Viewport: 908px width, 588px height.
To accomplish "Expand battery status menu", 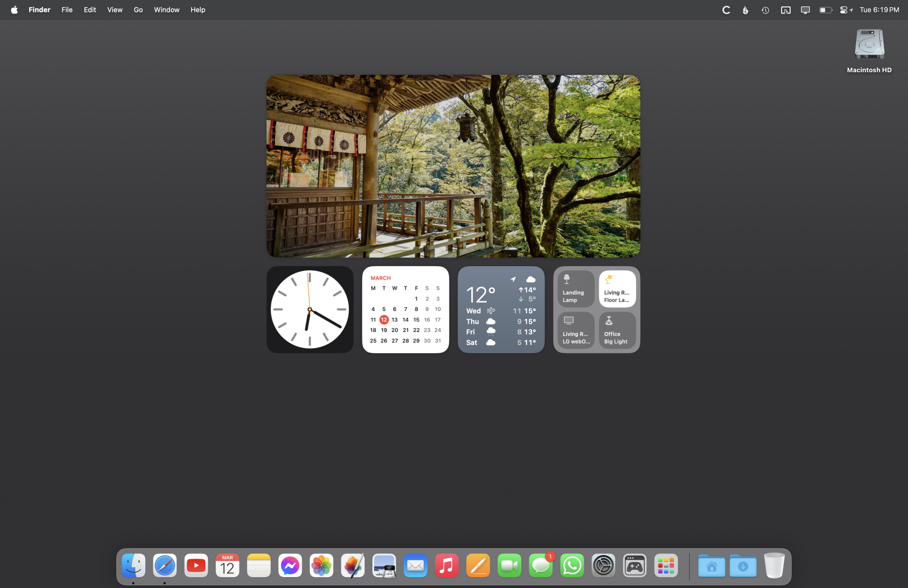I will [825, 10].
